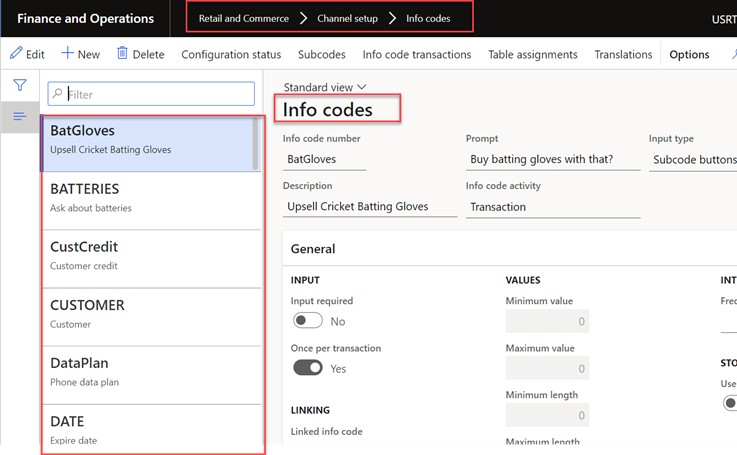This screenshot has width=737, height=455.
Task: Click in the Filter search field
Action: (x=151, y=94)
